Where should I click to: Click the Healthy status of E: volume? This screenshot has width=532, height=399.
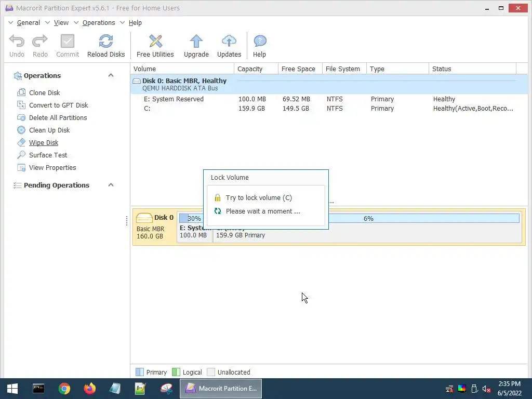pos(444,99)
